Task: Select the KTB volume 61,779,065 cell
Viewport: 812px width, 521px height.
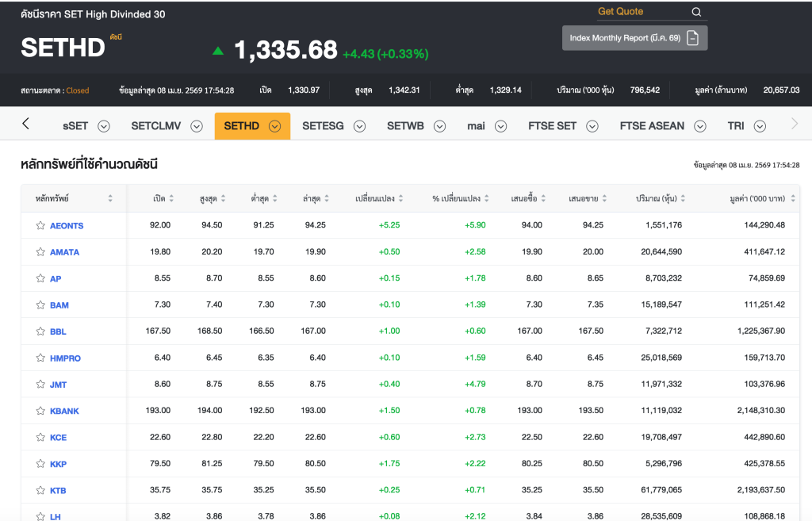Action: pos(661,490)
